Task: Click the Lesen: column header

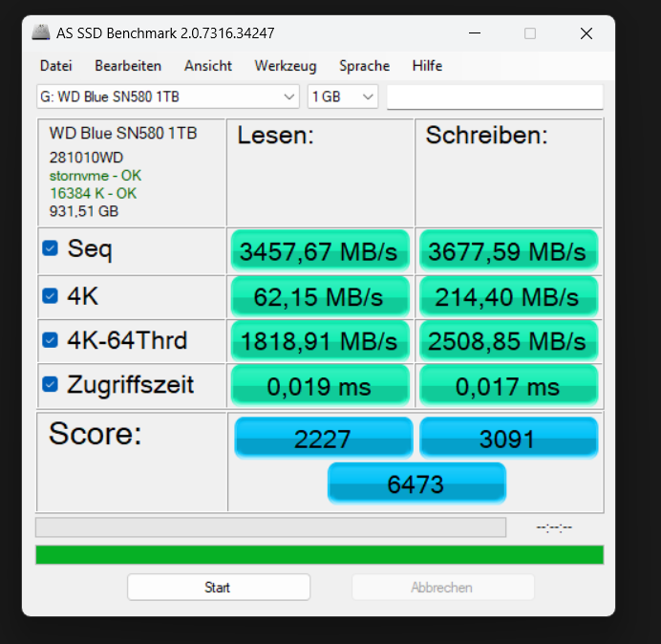Action: 276,136
